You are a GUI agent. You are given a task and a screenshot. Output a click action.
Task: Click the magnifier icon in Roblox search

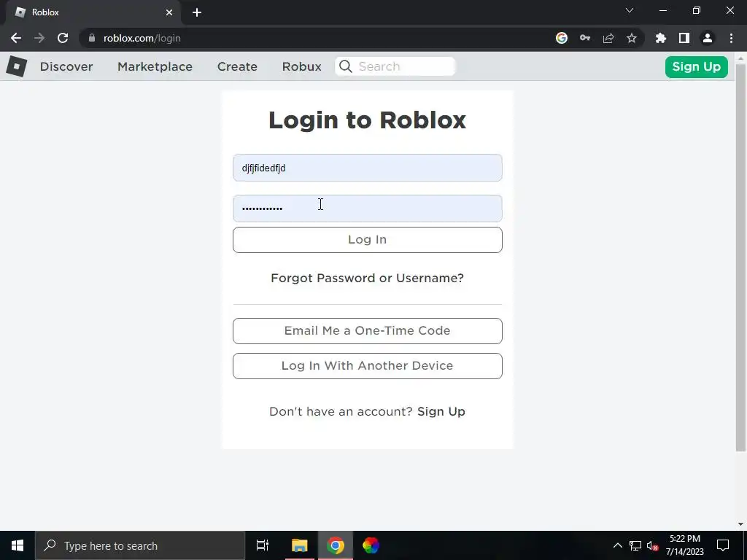click(x=346, y=66)
